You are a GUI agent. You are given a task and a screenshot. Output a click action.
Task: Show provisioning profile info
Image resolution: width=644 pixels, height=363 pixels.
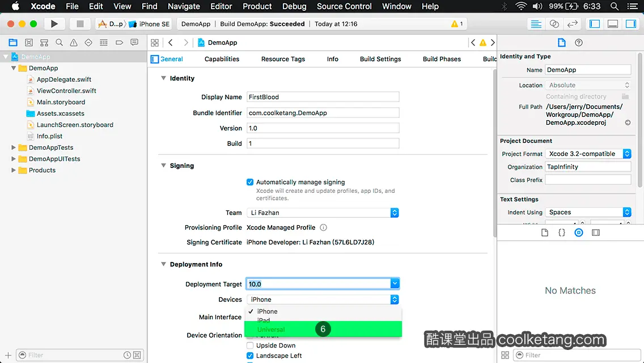(x=323, y=227)
